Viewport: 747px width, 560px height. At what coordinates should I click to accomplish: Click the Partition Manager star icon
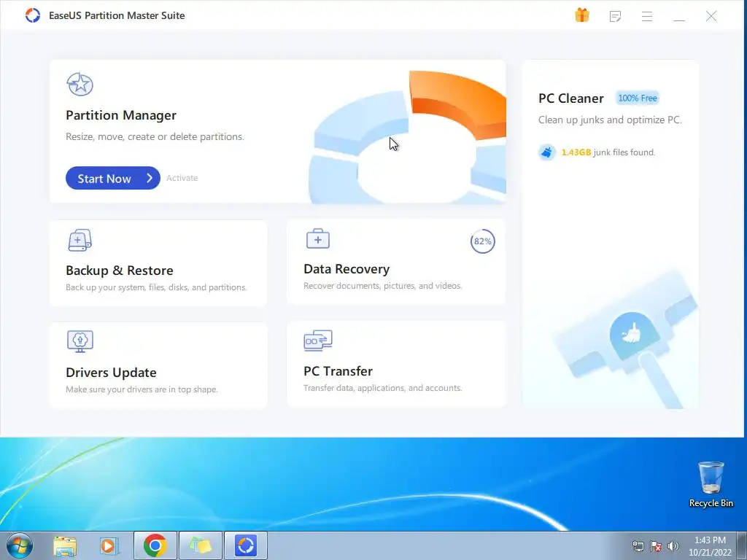80,85
